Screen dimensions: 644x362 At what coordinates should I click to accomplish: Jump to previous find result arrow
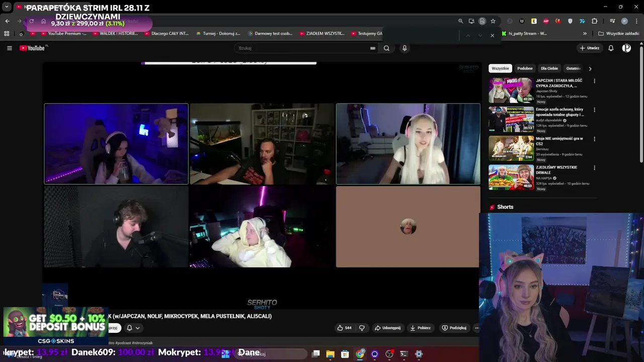click(x=468, y=35)
